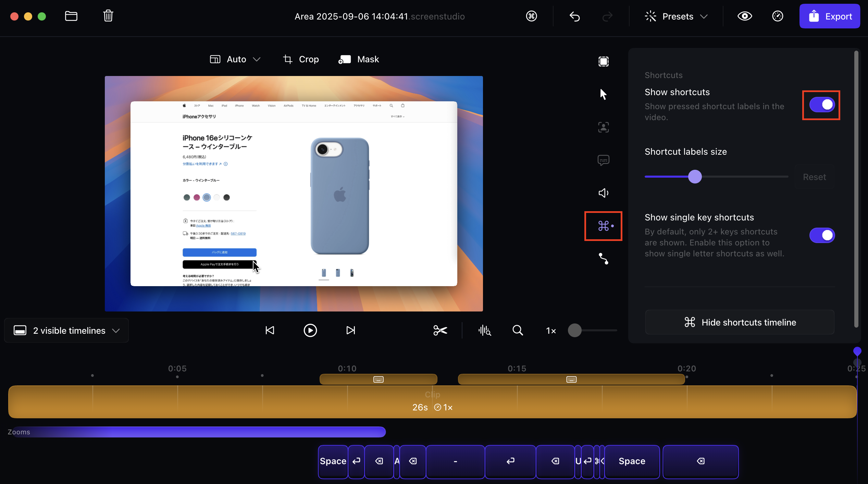The width and height of the screenshot is (868, 484).
Task: Click the 0:20 timeline ruler label
Action: point(686,369)
